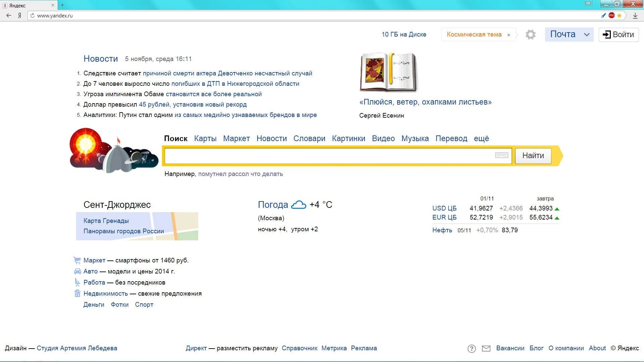Switch to the Маркет tab
The image size is (644, 362).
236,138
